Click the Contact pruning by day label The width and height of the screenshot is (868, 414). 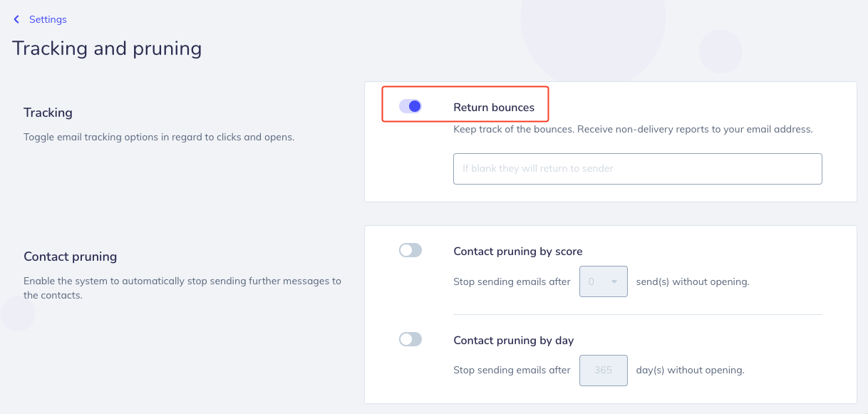pyautogui.click(x=514, y=341)
